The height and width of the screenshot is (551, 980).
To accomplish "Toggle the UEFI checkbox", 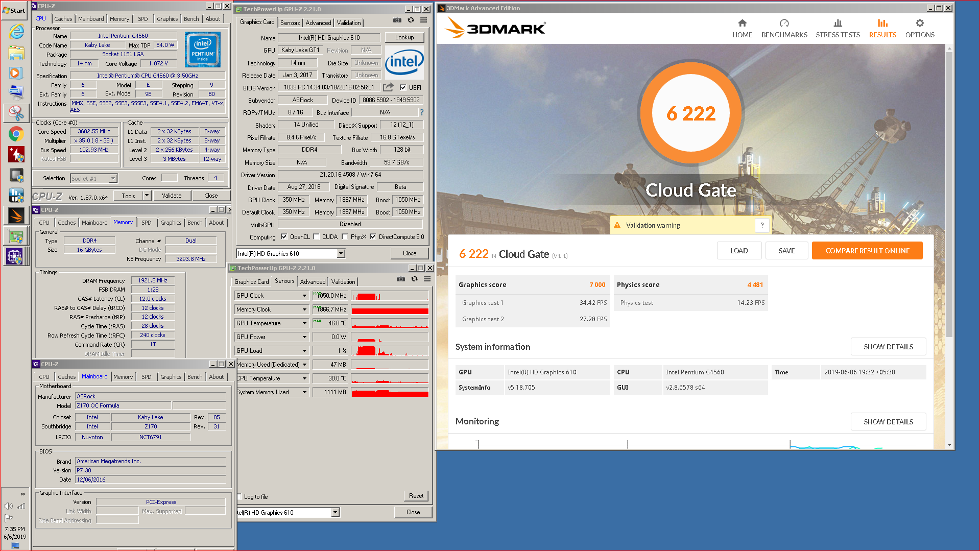I will [403, 87].
